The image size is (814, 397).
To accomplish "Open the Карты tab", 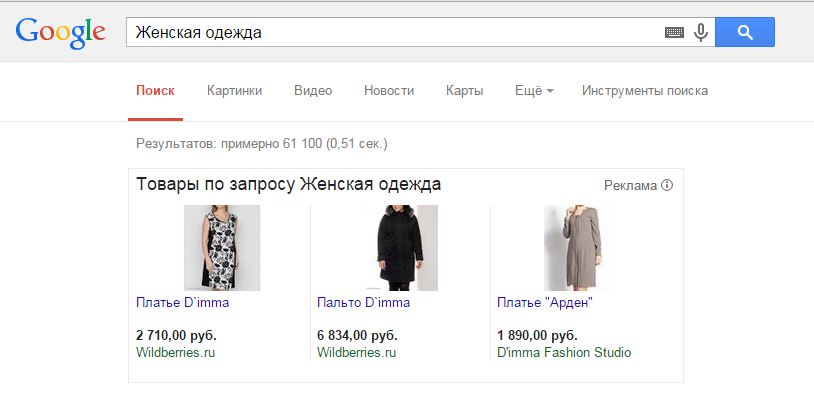I will tap(465, 91).
